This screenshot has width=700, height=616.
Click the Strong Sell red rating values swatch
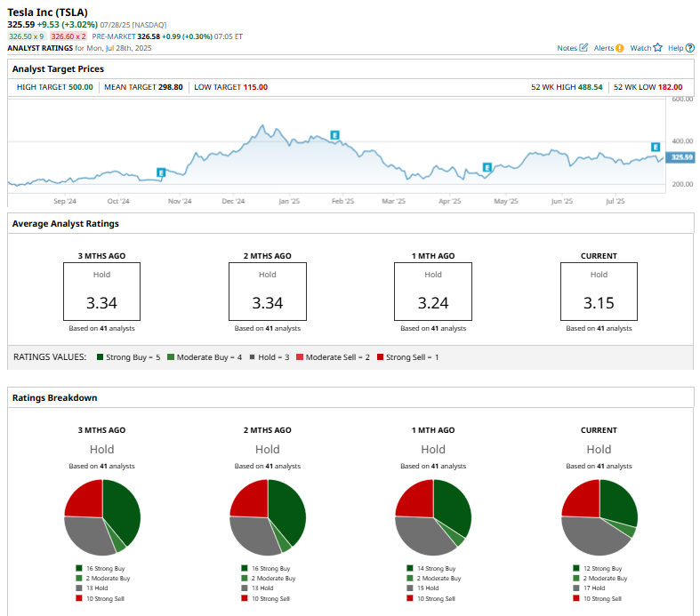point(381,356)
